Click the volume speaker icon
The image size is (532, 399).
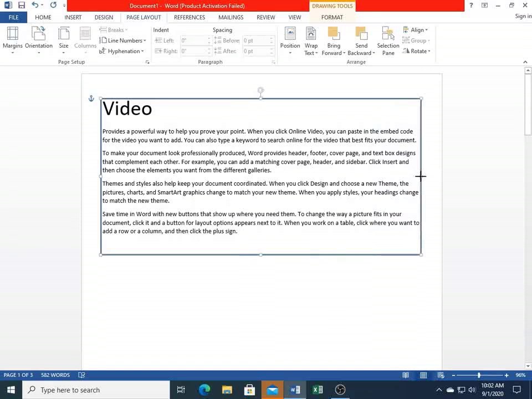click(x=472, y=390)
